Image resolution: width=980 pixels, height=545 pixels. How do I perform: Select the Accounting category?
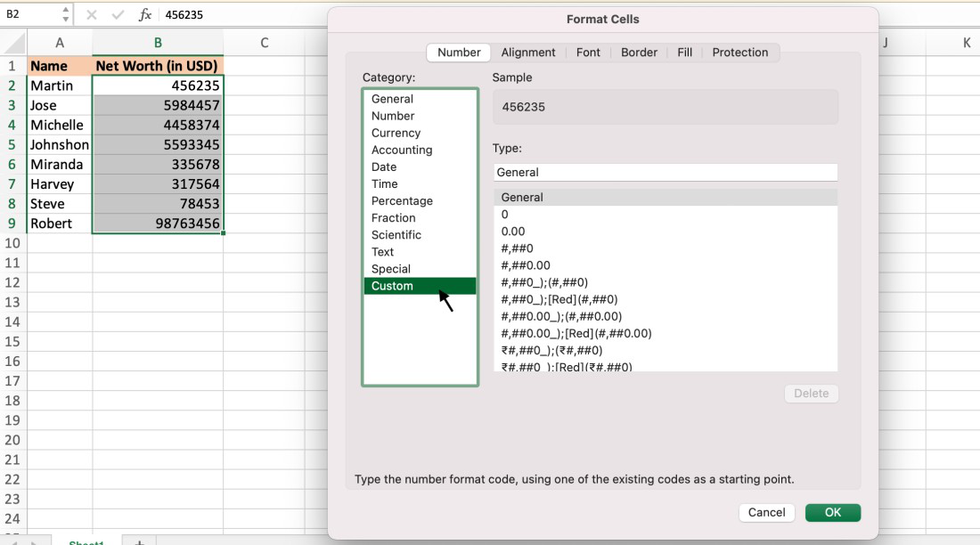tap(402, 150)
